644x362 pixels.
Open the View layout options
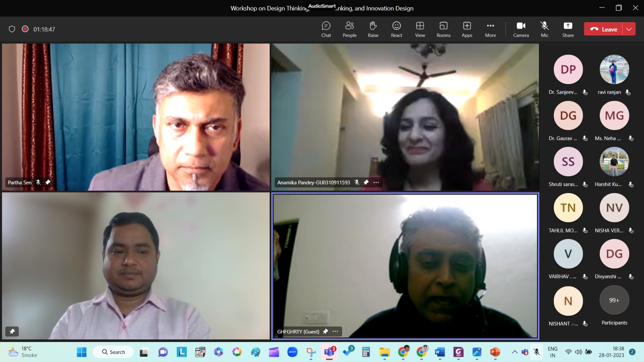click(x=420, y=29)
